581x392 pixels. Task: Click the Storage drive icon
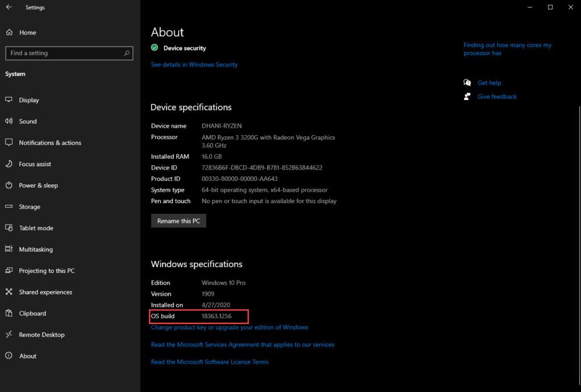pos(9,206)
